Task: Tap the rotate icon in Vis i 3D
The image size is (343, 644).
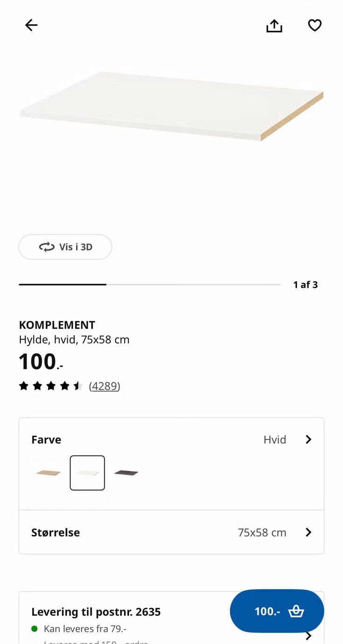Action: tap(47, 247)
